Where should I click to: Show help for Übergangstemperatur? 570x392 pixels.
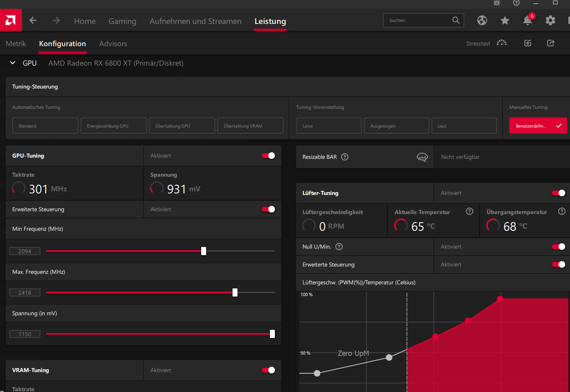[562, 211]
